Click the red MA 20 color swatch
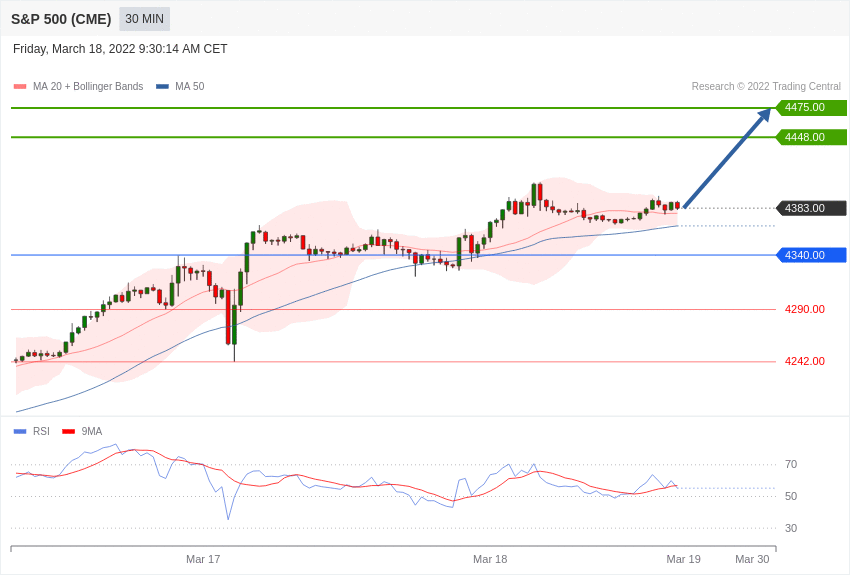The width and height of the screenshot is (850, 576). click(20, 86)
